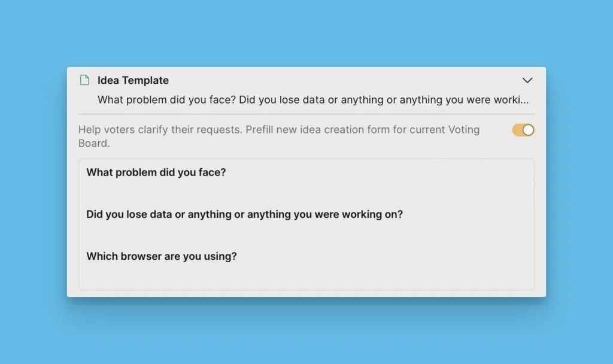
Task: Disable the Idea Template prefill toggle
Action: (523, 131)
